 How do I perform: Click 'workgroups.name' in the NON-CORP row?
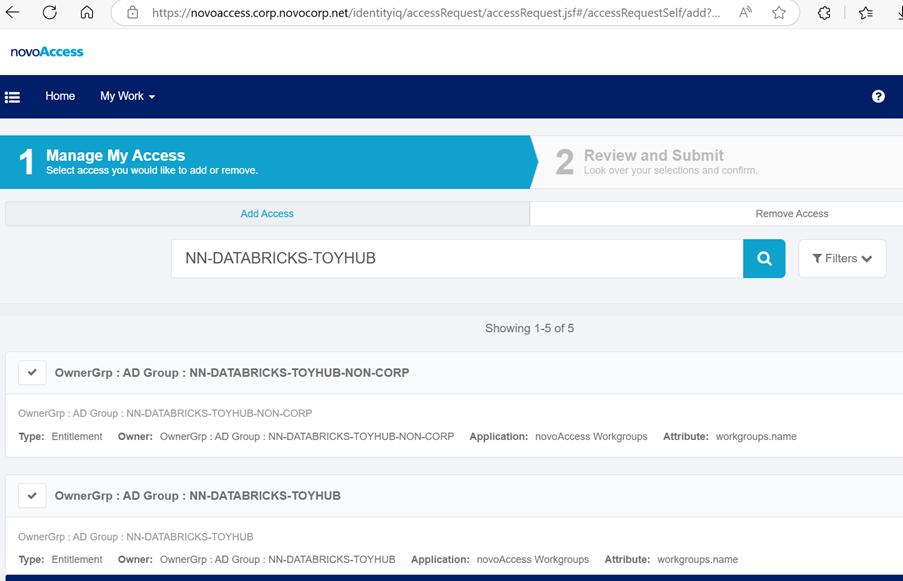(756, 436)
